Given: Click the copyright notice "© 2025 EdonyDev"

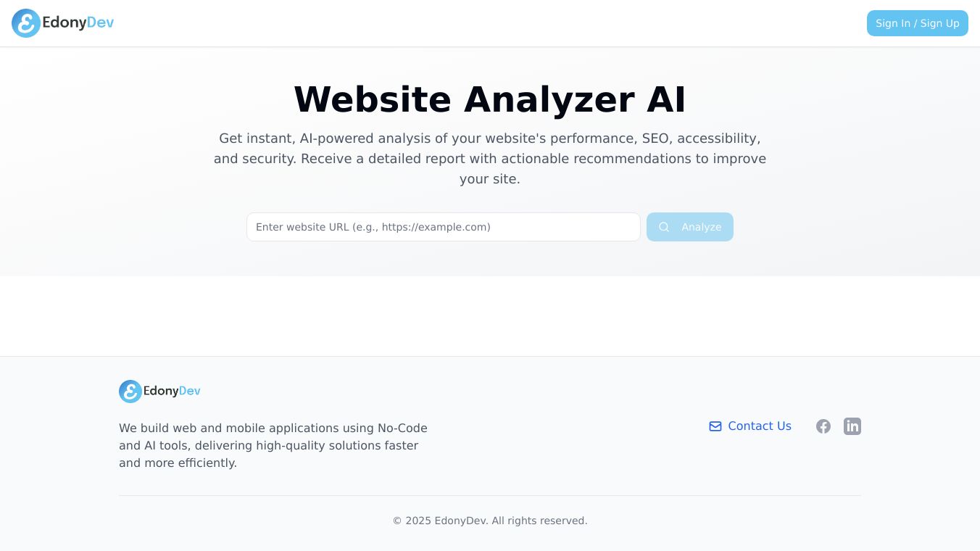Looking at the screenshot, I should click(439, 521).
